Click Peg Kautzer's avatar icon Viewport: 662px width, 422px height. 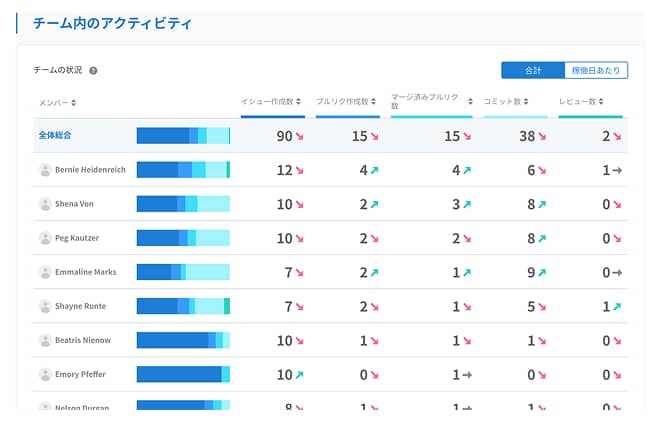point(45,238)
